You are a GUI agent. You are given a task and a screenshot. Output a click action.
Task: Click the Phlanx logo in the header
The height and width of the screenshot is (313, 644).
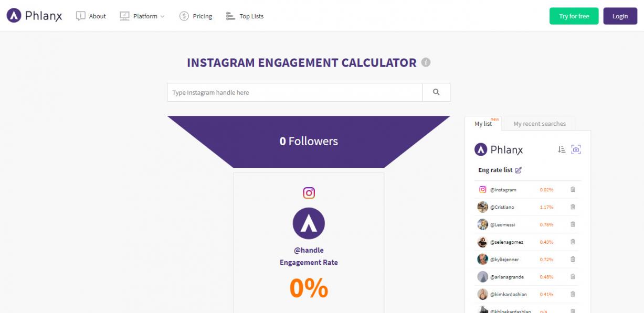pyautogui.click(x=35, y=16)
